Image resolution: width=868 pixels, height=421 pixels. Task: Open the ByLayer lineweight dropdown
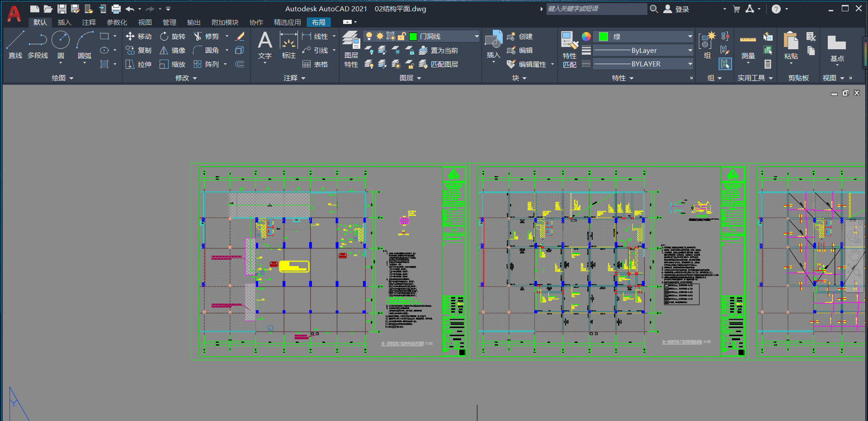point(690,50)
